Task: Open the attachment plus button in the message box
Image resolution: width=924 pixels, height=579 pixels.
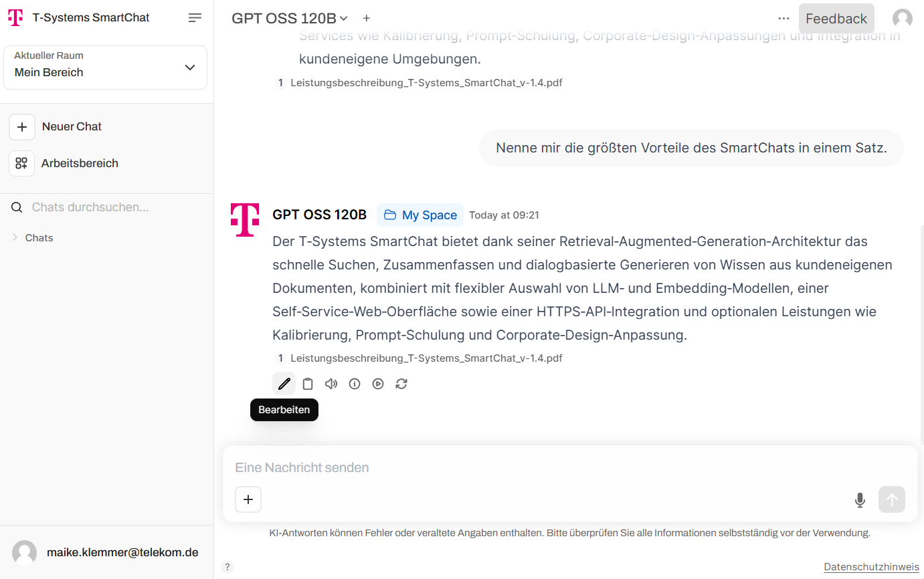Action: pyautogui.click(x=248, y=499)
